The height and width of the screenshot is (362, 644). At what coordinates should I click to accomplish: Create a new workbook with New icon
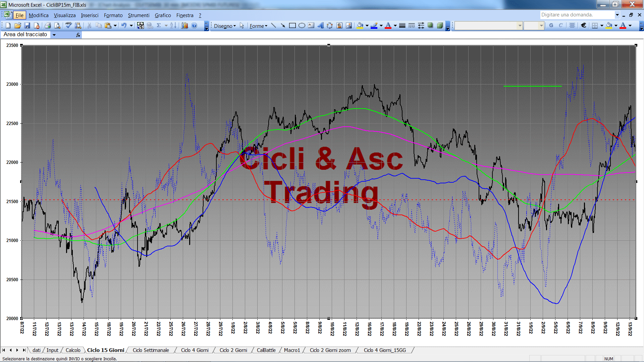pyautogui.click(x=8, y=25)
